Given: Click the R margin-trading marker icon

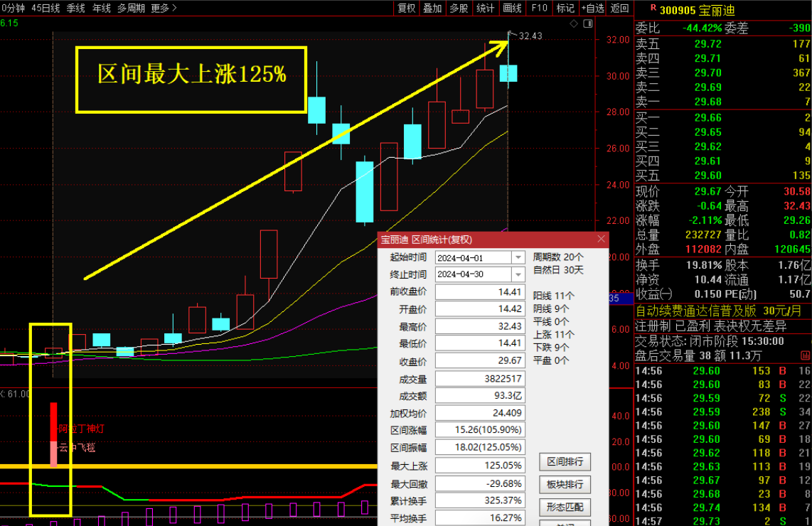Looking at the screenshot, I should point(653,8).
